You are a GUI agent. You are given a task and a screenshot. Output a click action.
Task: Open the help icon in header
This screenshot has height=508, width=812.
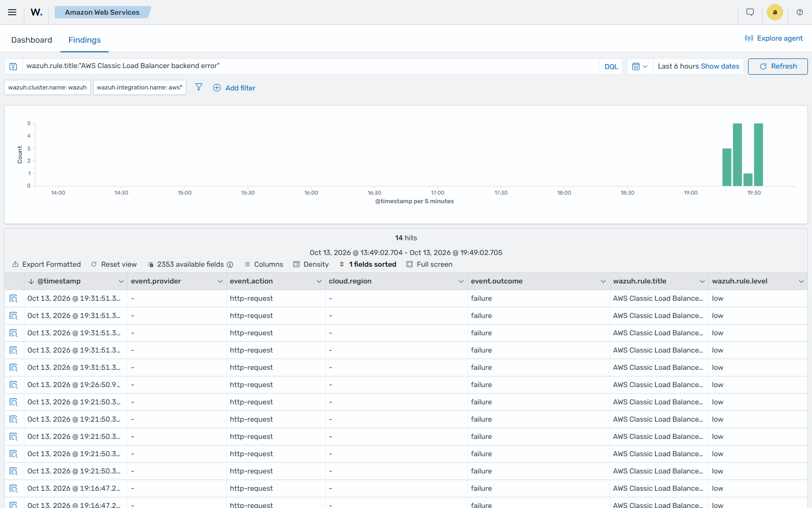point(800,12)
